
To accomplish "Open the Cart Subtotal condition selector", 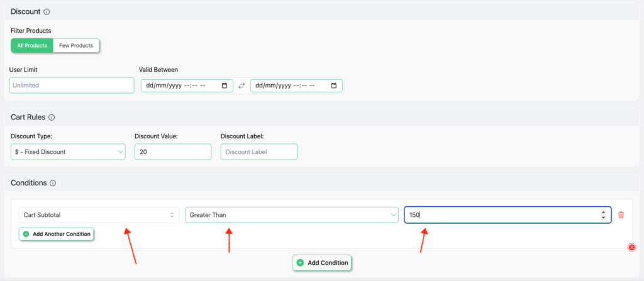I will (99, 215).
